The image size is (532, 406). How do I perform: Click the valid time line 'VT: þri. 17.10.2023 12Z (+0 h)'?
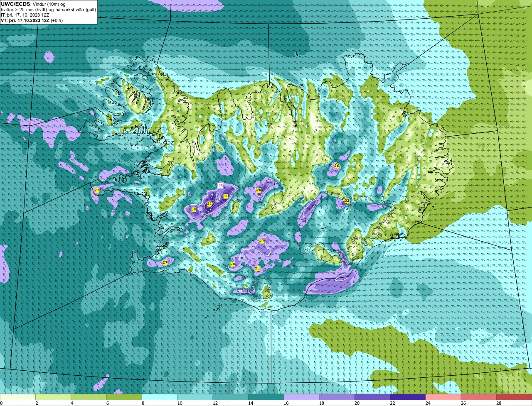point(32,20)
